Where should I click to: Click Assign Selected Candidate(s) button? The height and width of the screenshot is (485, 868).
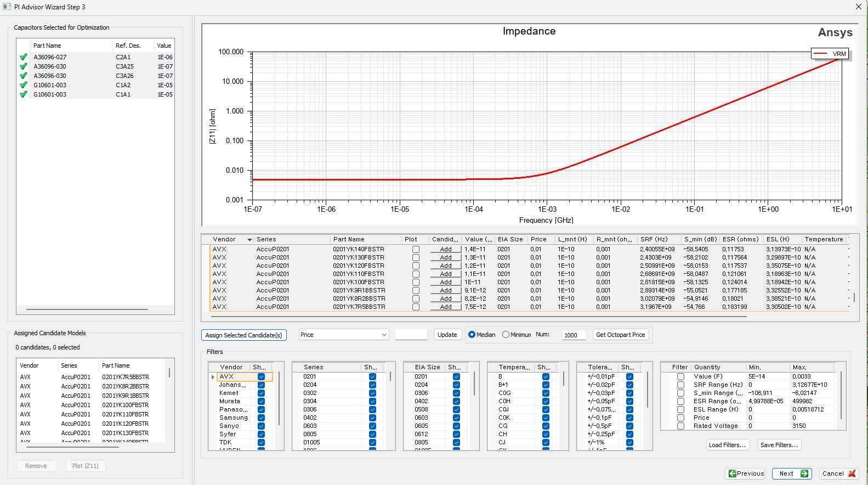click(243, 335)
